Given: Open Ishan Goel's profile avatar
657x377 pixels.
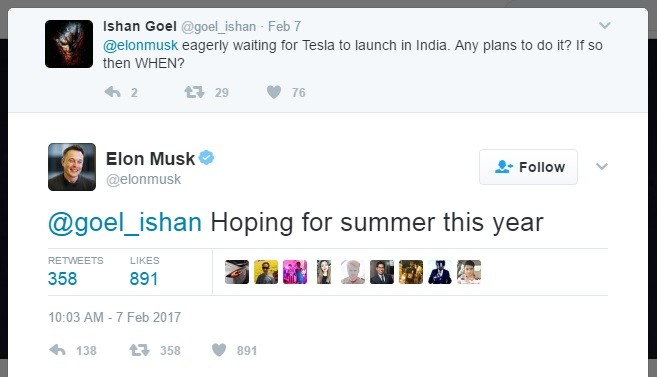Looking at the screenshot, I should click(69, 44).
